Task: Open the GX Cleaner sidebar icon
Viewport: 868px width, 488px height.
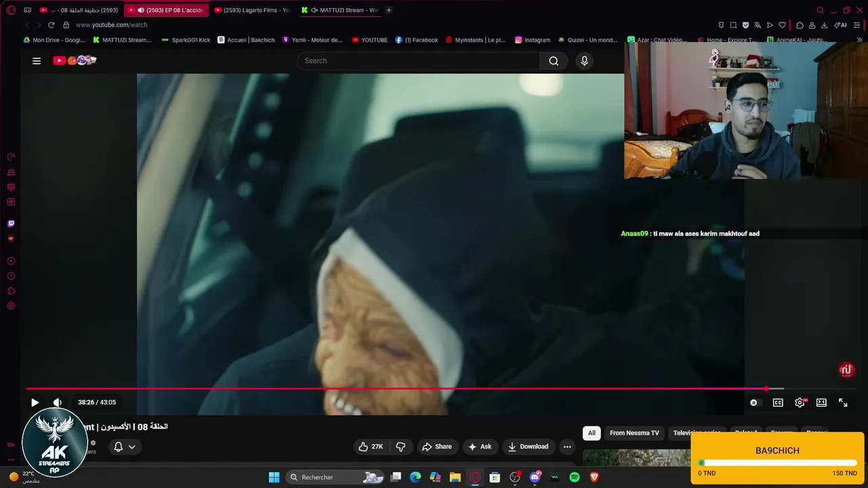Action: click(x=11, y=172)
